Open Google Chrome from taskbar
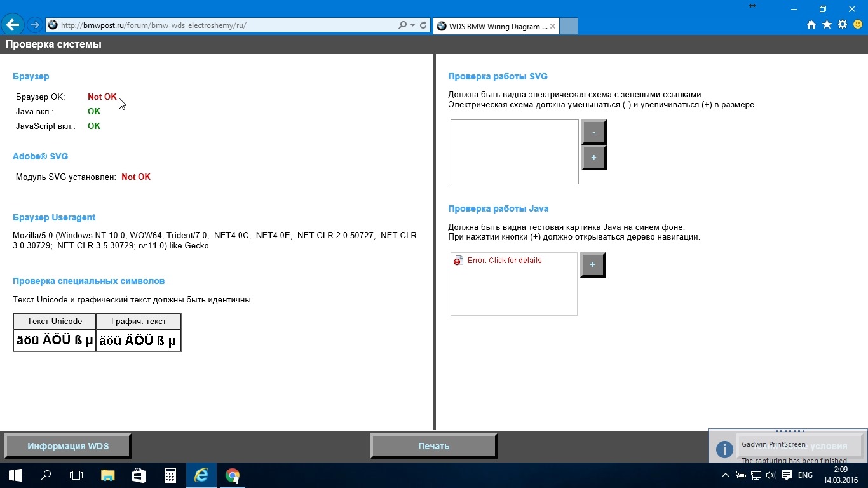868x488 pixels. 232,475
